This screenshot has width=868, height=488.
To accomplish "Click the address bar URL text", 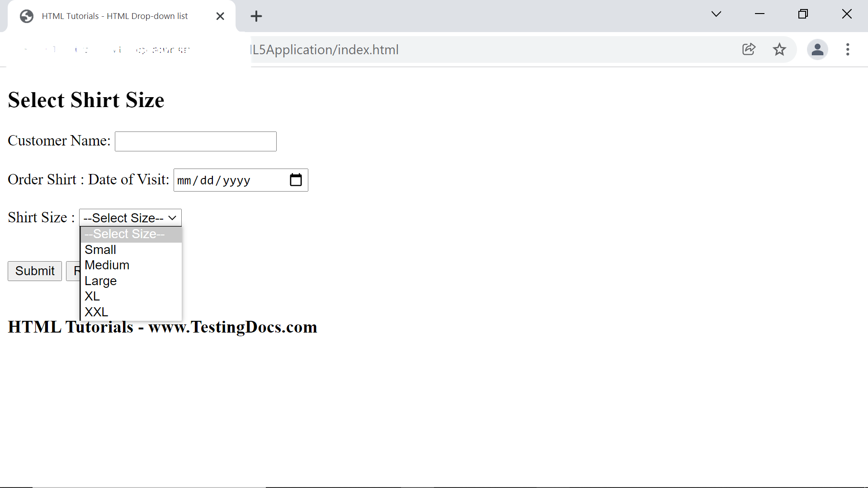I will pos(325,50).
